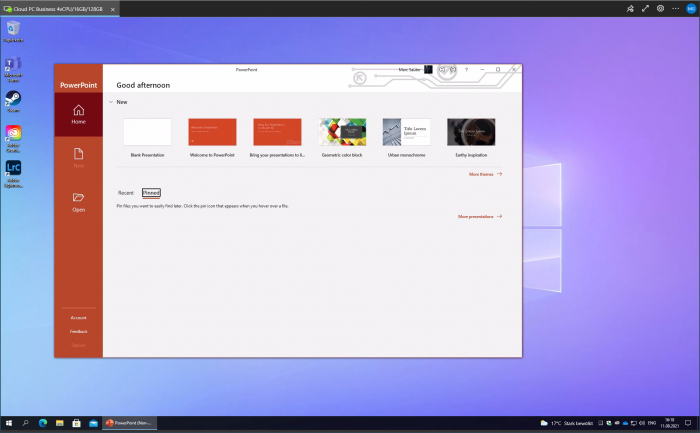Viewport: 700px width, 433px height.
Task: Open Cloud PC settings gear
Action: [x=660, y=8]
